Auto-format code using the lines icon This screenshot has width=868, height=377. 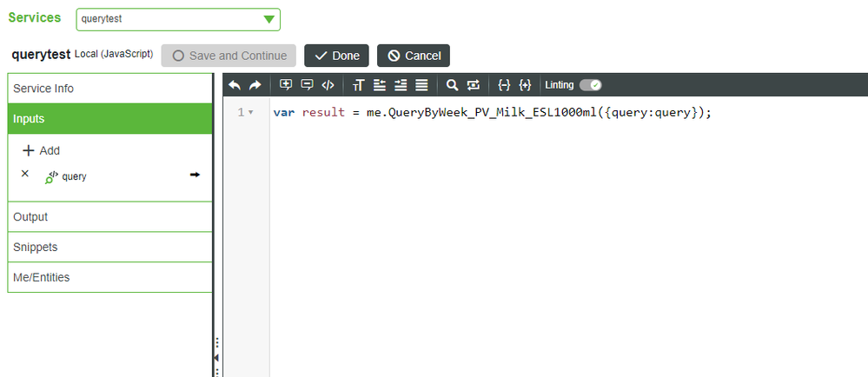[x=421, y=85]
